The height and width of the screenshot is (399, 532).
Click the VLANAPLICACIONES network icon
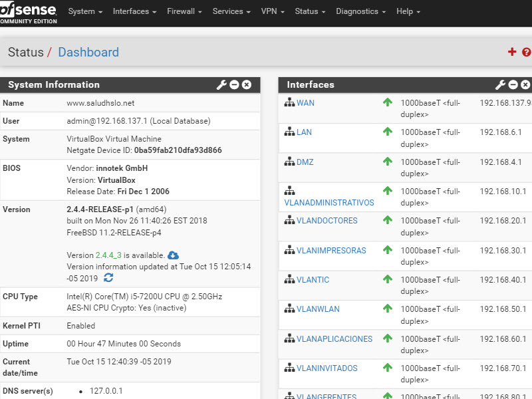[x=289, y=338]
